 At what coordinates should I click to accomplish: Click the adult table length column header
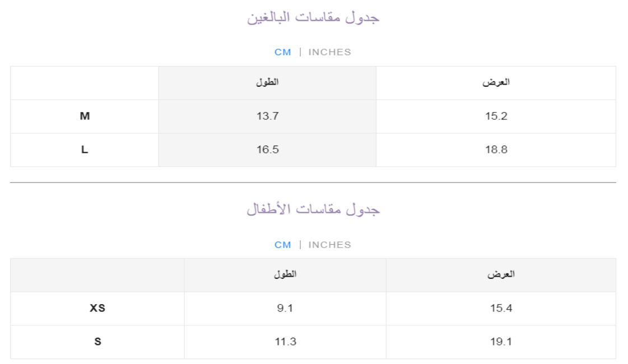(x=267, y=82)
